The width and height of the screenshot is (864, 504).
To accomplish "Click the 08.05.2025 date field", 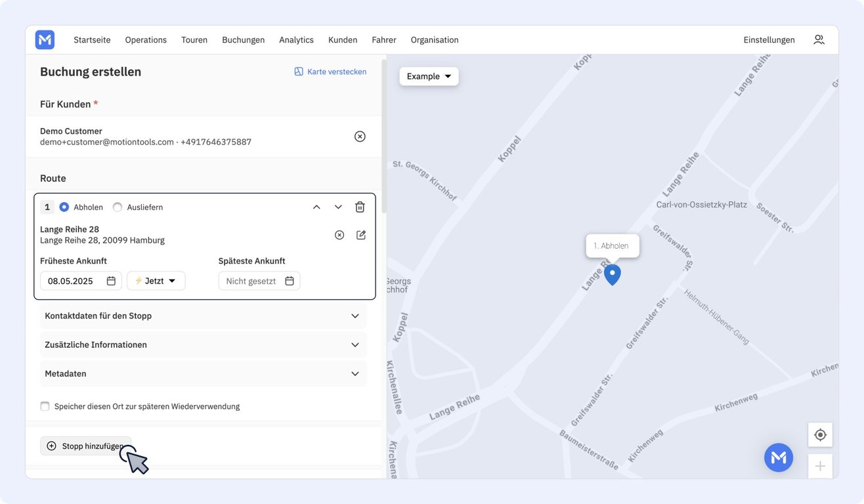I will pos(81,281).
